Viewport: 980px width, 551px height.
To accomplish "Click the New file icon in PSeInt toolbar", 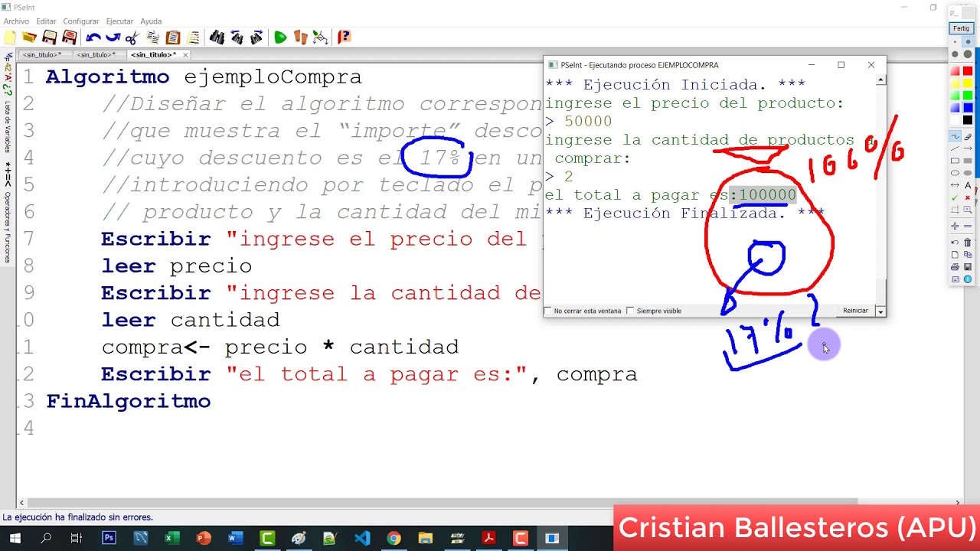I will pos(10,37).
